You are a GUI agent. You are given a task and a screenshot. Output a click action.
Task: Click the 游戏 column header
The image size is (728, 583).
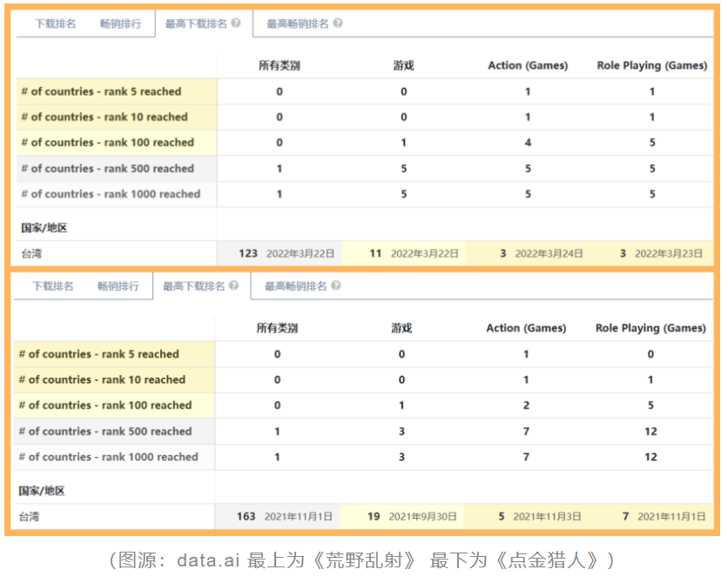point(403,65)
